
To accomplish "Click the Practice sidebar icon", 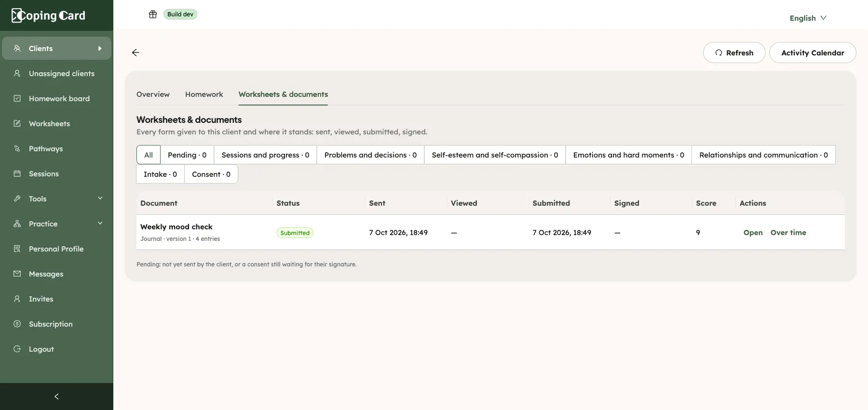I will coord(17,224).
